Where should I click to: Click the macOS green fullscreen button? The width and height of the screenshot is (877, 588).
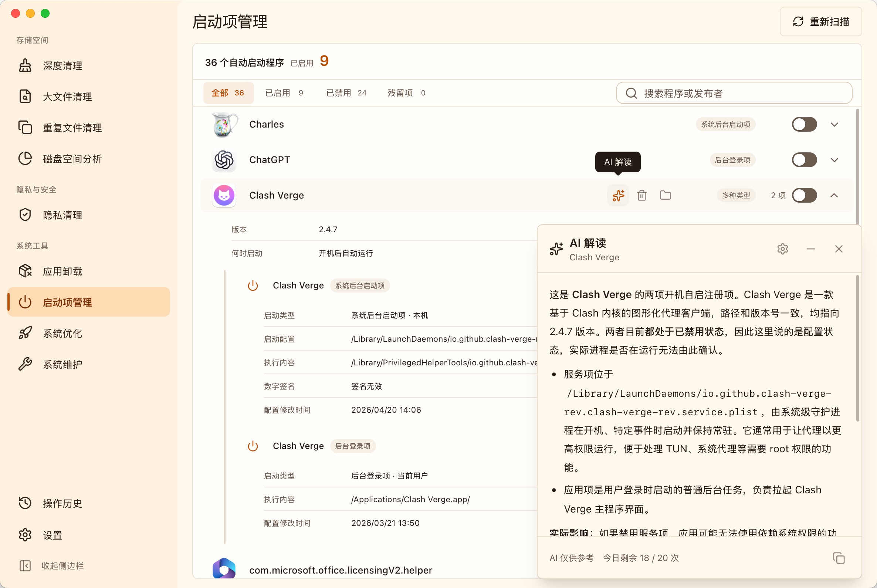(45, 14)
